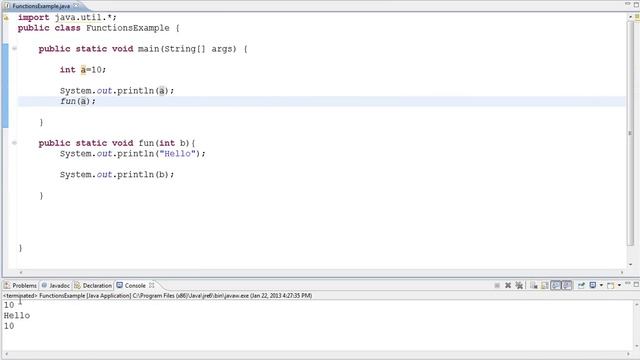Click editor horizontal scrollbar right arrow
Image resolution: width=640 pixels, height=360 pixels.
[x=622, y=272]
